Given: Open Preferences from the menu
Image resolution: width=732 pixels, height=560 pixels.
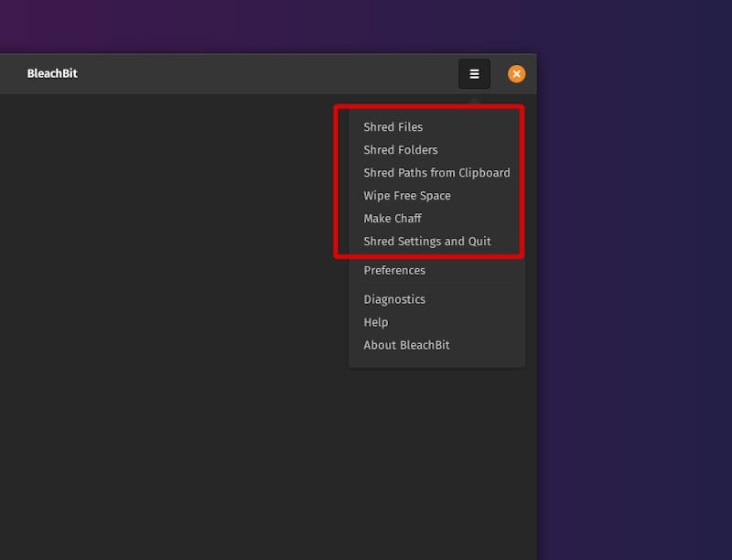Looking at the screenshot, I should (436, 270).
